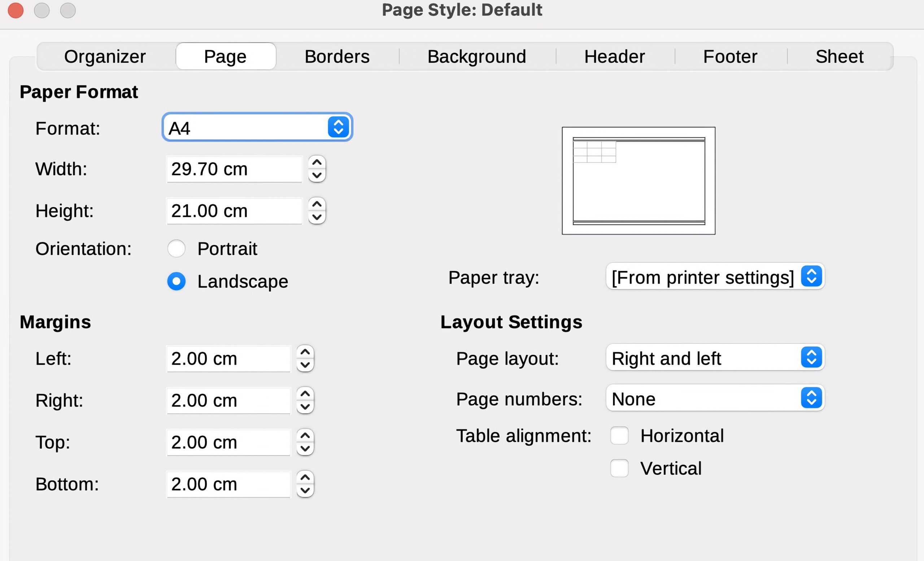Decrease Bottom margin with down arrow
Screen dimensions: 924x561
tap(305, 491)
